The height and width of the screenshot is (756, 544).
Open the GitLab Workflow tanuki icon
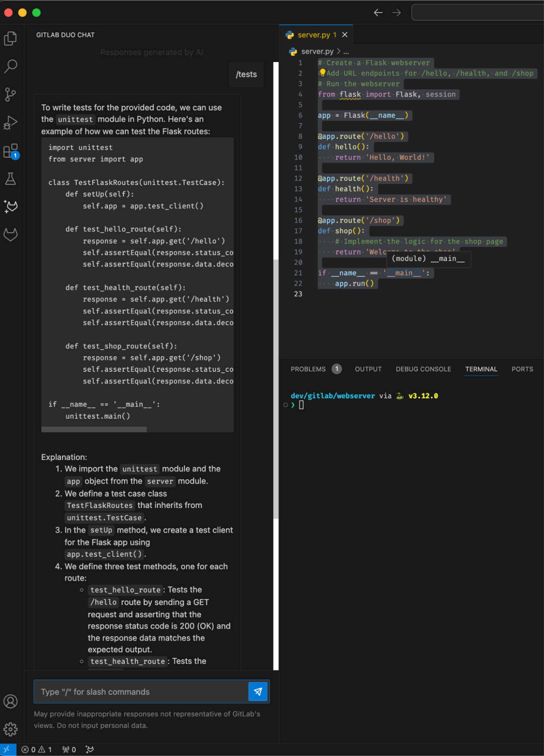pyautogui.click(x=11, y=234)
